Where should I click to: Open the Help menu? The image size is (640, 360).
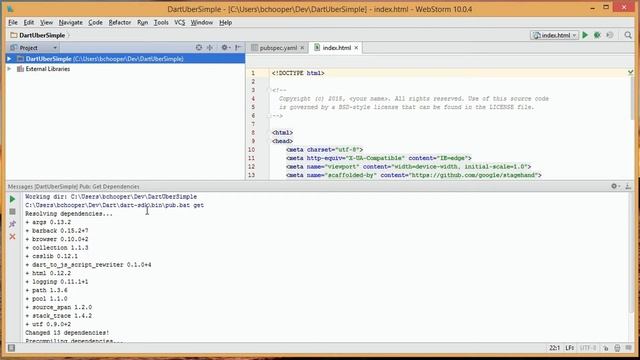click(x=225, y=22)
